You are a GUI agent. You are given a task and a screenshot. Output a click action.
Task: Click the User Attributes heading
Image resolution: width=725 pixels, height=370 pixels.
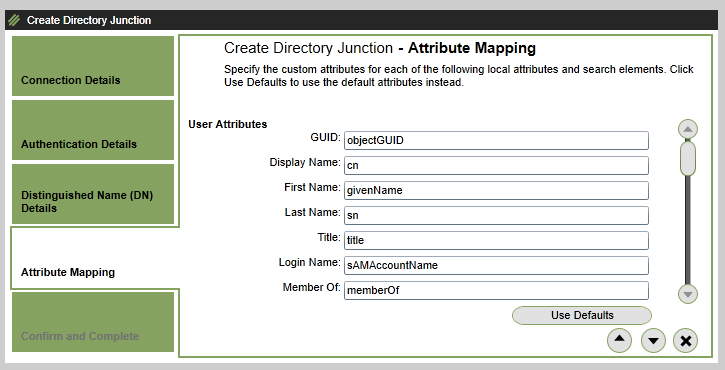tap(227, 124)
